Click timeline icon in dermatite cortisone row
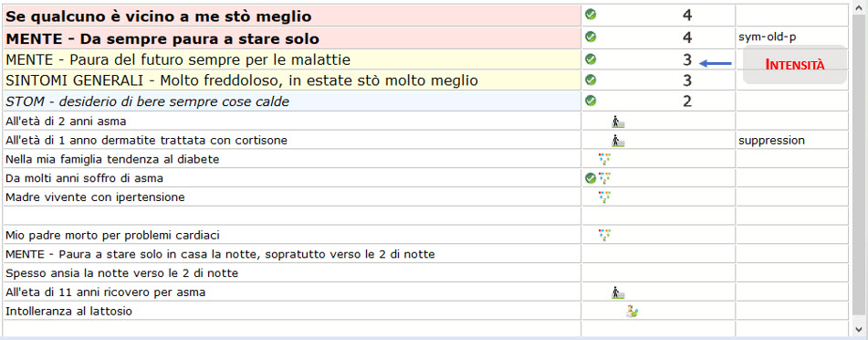Screen dimensions: 868x340 tap(618, 141)
